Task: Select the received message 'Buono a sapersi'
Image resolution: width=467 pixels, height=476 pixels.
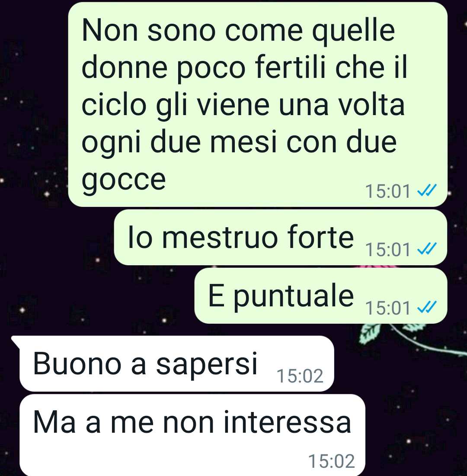Action: (176, 363)
